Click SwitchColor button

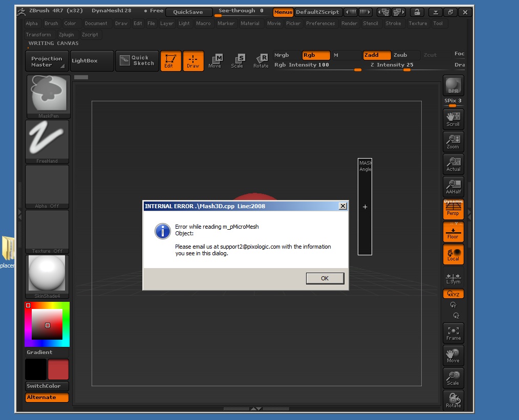[47, 386]
